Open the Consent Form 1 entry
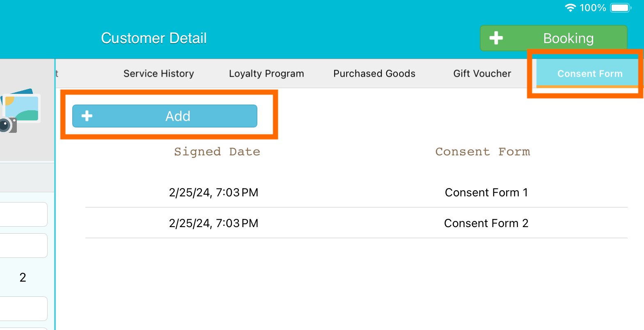The width and height of the screenshot is (644, 330). point(486,192)
